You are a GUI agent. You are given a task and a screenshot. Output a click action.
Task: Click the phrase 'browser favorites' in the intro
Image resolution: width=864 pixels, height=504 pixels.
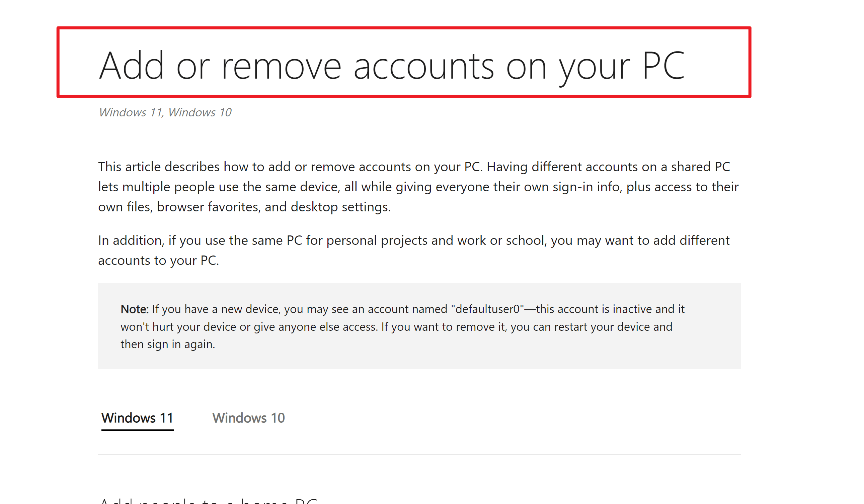[x=210, y=207]
